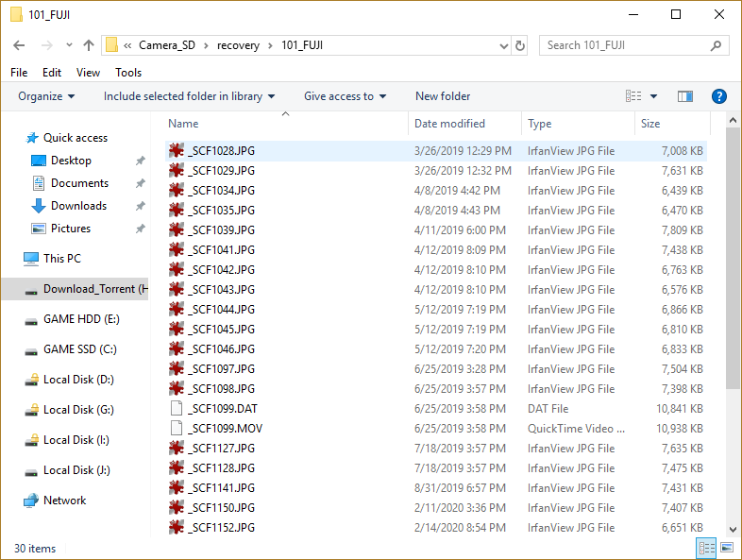Select file name _SCF1141.JPG

[222, 488]
